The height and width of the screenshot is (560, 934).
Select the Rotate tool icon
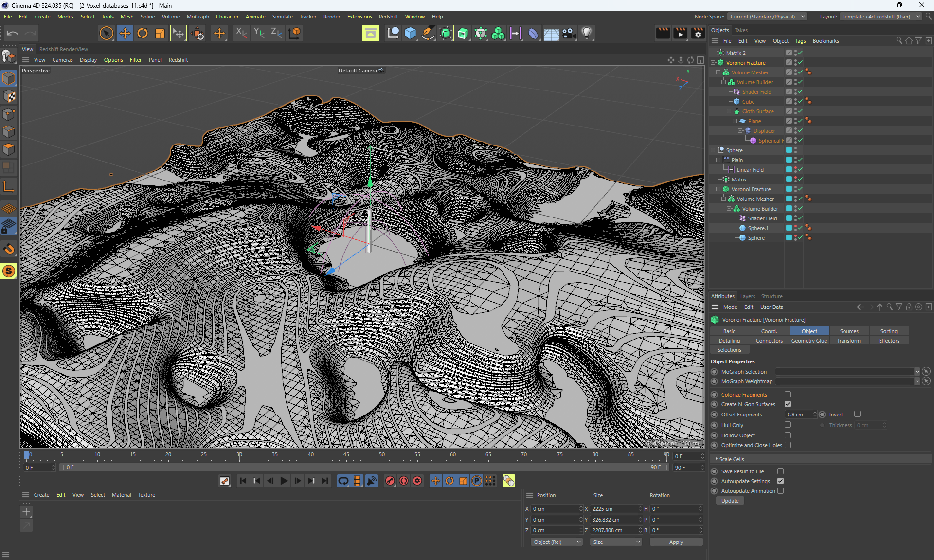pyautogui.click(x=143, y=33)
